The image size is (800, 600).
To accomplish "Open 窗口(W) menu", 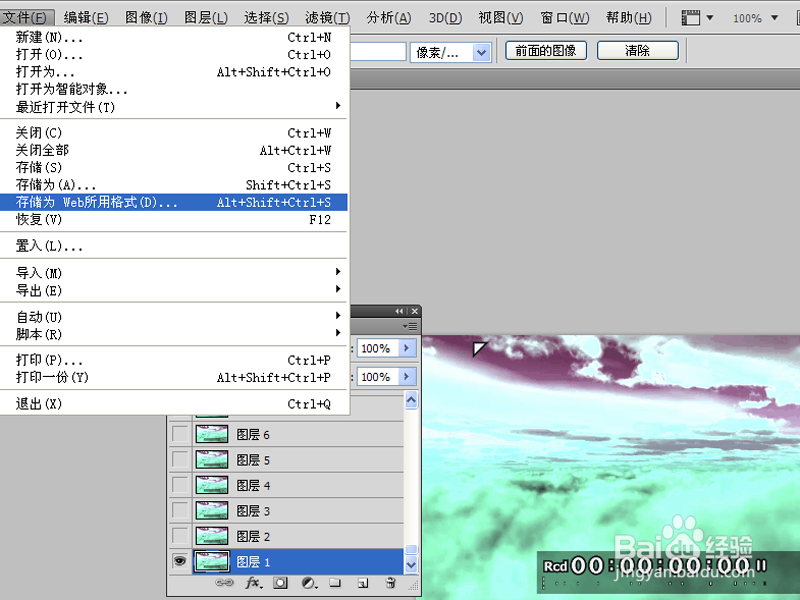I will (x=564, y=18).
